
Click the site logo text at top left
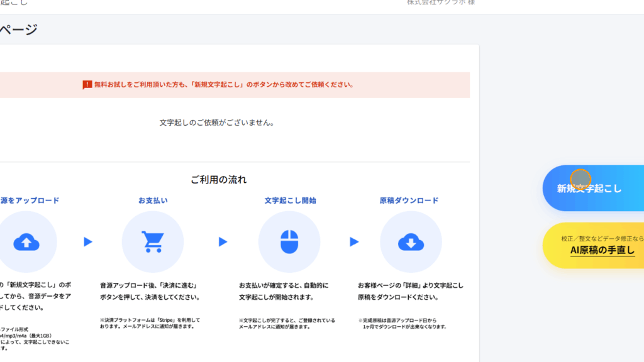(14, 3)
